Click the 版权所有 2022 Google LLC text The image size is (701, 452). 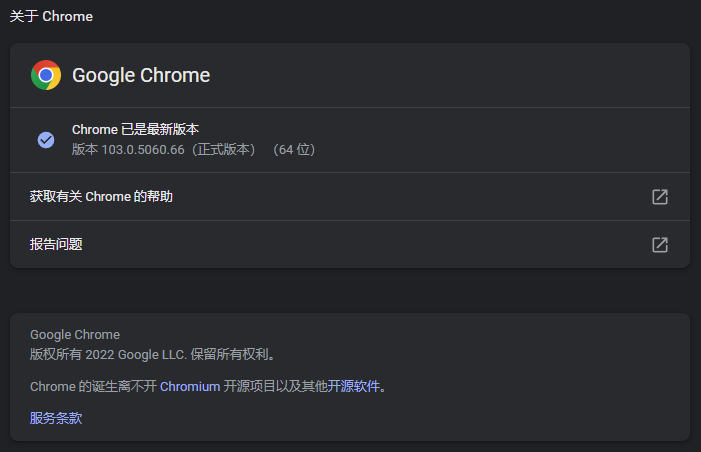coord(108,355)
